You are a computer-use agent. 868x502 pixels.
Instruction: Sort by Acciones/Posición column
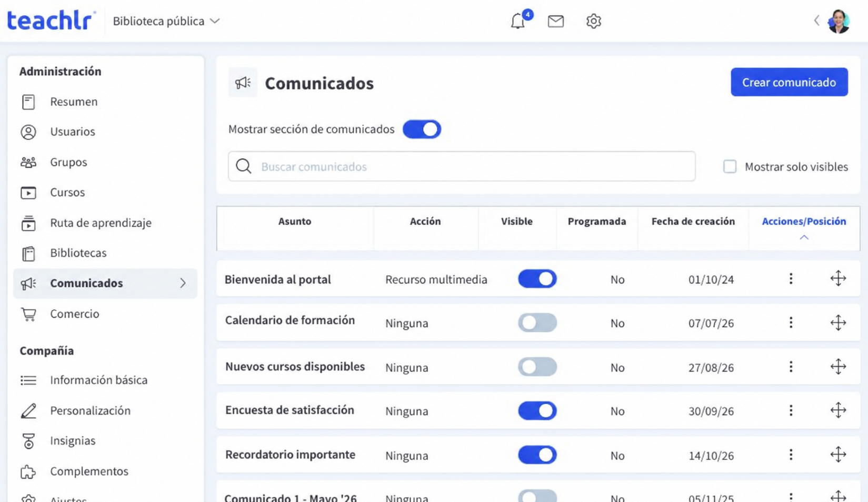click(804, 222)
